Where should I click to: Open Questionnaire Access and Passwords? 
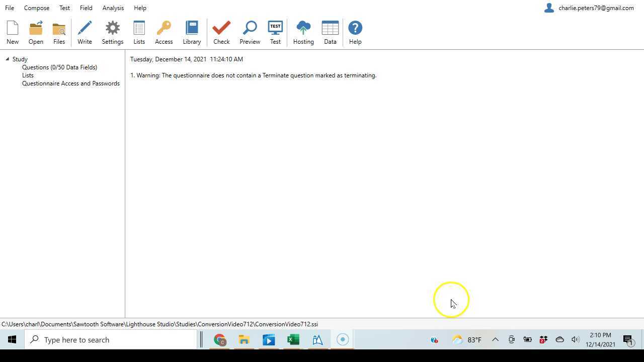coord(70,83)
